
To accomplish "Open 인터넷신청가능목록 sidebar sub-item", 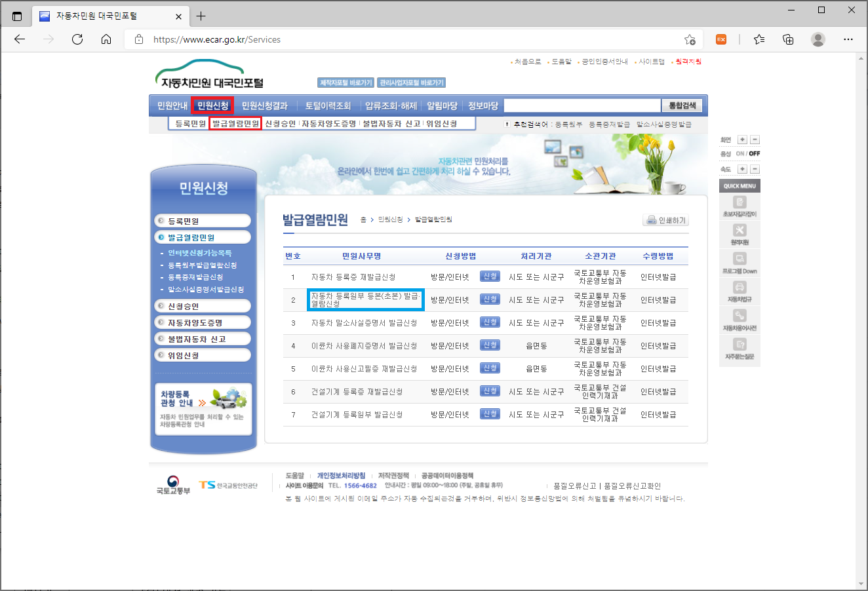I will pos(200,253).
